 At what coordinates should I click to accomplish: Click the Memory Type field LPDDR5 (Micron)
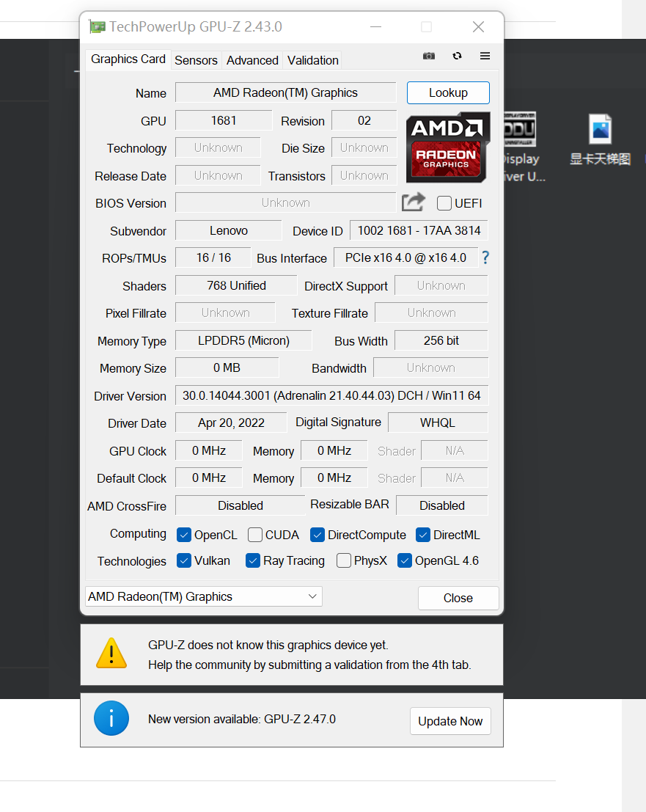click(243, 340)
